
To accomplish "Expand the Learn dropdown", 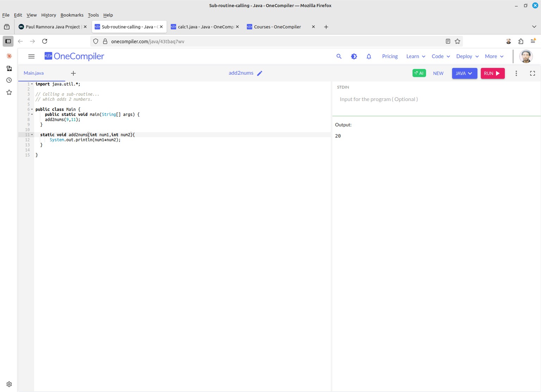I will pyautogui.click(x=416, y=56).
